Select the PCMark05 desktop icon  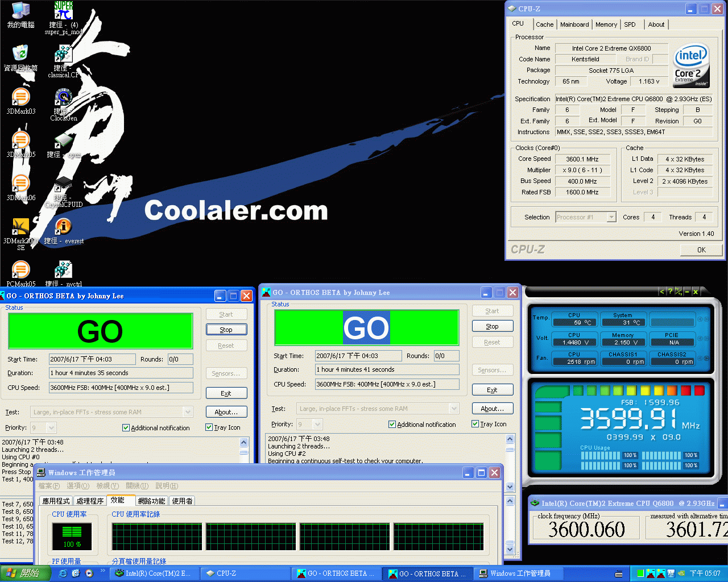tap(20, 274)
